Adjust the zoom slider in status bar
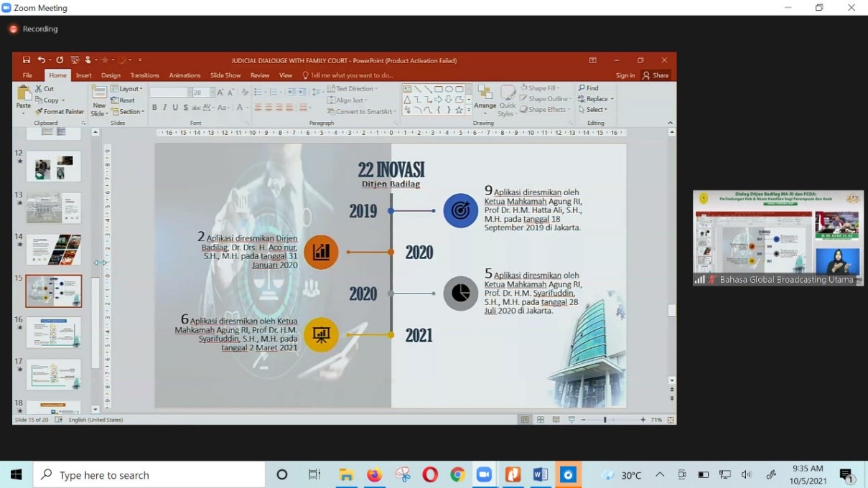The image size is (868, 488). coord(605,420)
